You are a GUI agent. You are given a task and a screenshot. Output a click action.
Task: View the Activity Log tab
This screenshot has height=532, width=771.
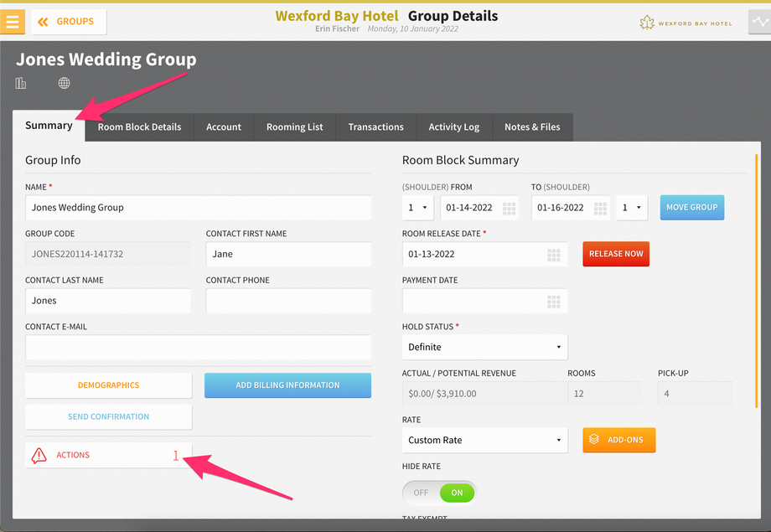point(454,127)
